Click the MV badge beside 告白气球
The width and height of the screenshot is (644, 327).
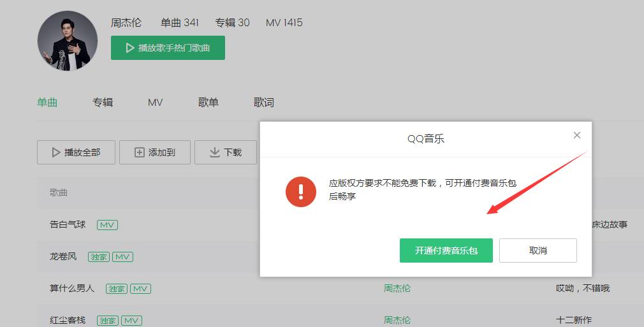(x=107, y=225)
